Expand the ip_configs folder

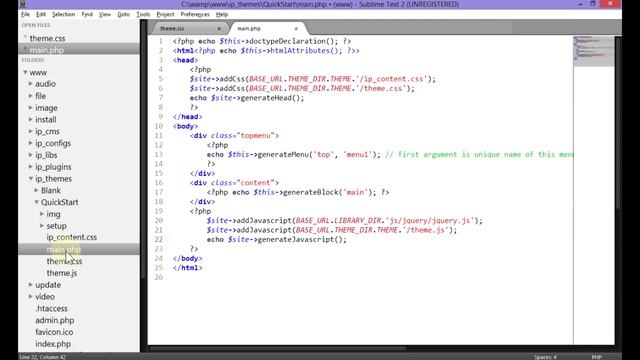point(31,143)
